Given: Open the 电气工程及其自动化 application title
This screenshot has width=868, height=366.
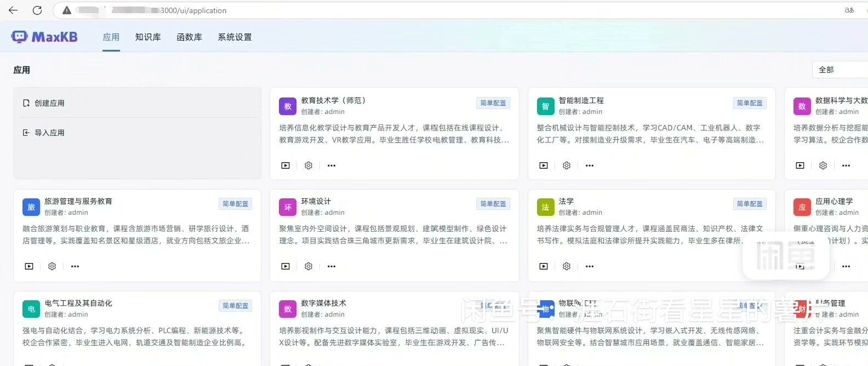Looking at the screenshot, I should tap(78, 303).
